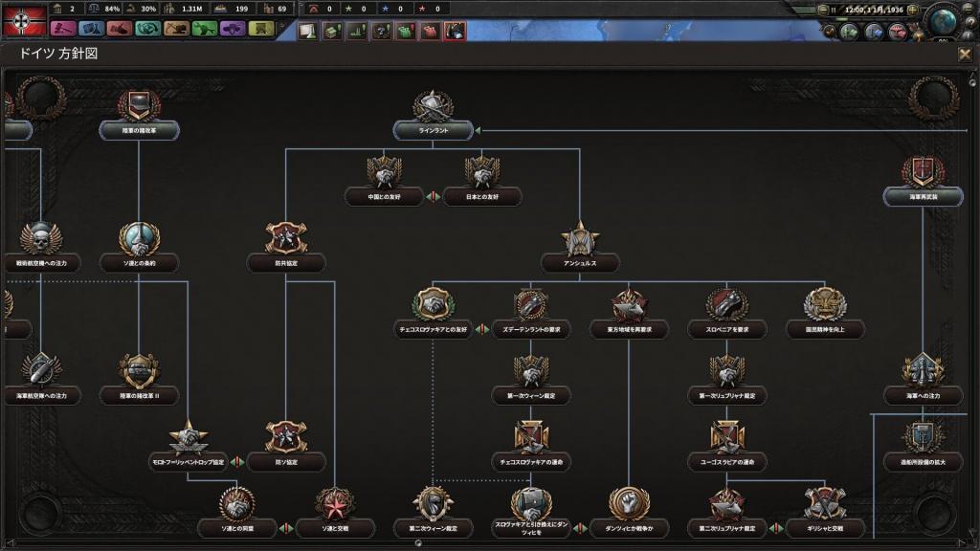Click the question mark alert icon
Screen dimensions: 980x551
coord(381,31)
